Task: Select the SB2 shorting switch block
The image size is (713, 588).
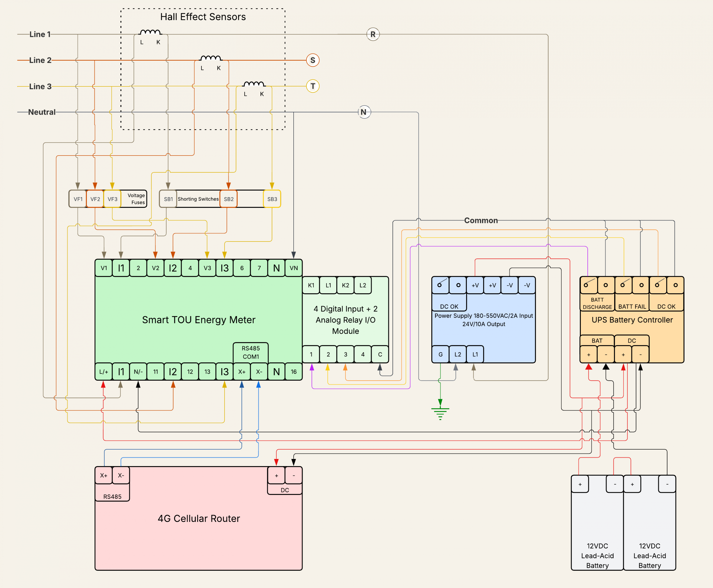Action: click(229, 199)
